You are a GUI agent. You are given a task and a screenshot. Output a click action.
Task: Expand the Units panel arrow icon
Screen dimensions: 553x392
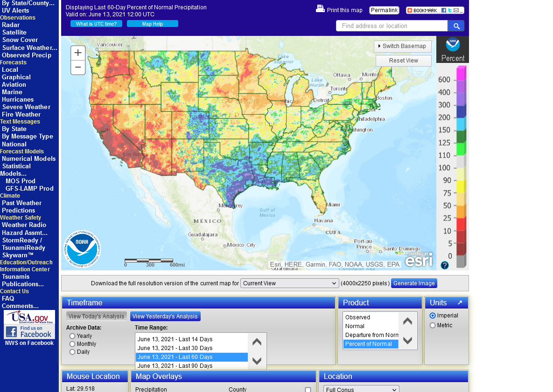[x=460, y=303]
